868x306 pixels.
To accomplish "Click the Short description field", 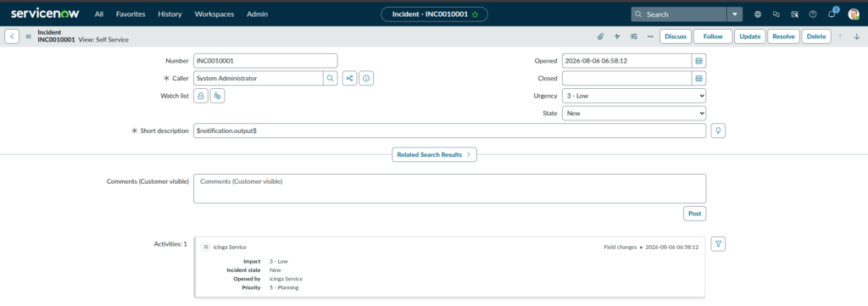I will (x=449, y=131).
